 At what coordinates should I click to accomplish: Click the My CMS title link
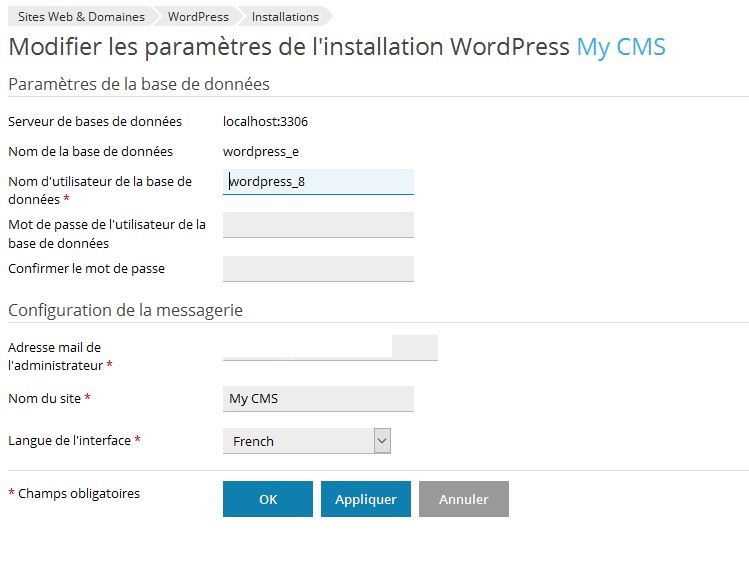tap(621, 47)
